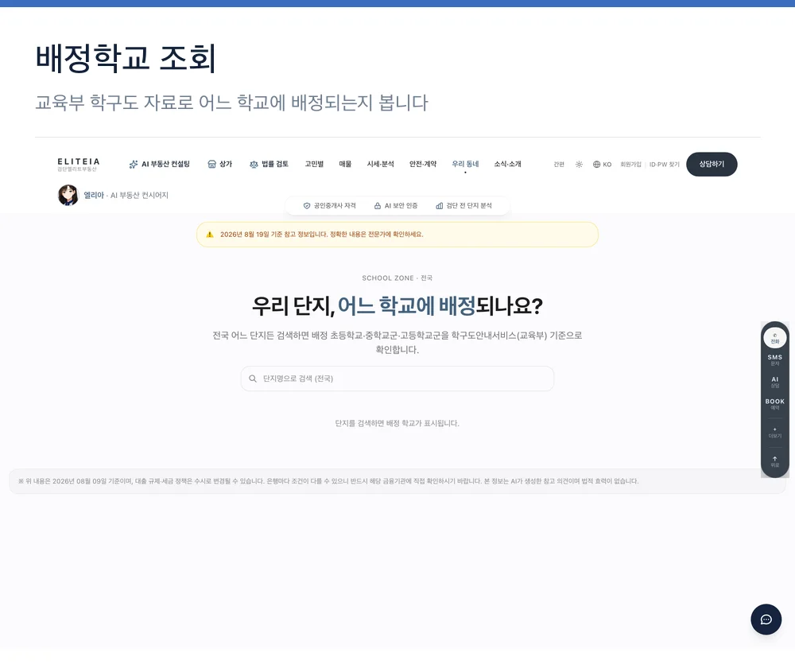The image size is (795, 672).
Task: Click the scales icon beside 법률 검토
Action: (x=254, y=165)
